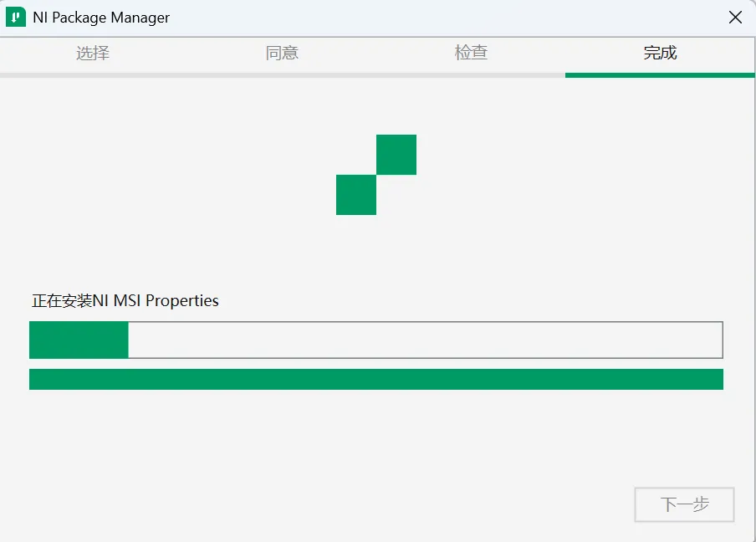
Task: Click the upper green square of the loading logo
Action: coord(396,155)
